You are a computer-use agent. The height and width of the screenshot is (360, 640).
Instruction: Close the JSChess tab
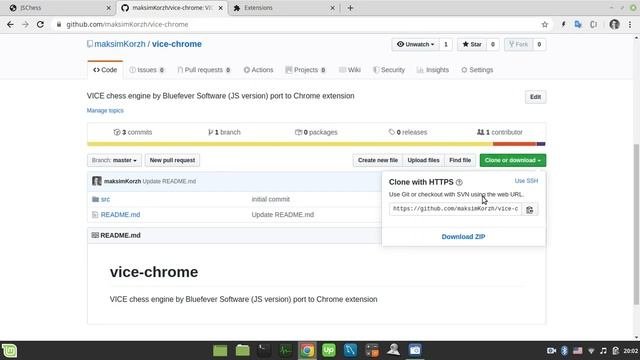click(109, 8)
